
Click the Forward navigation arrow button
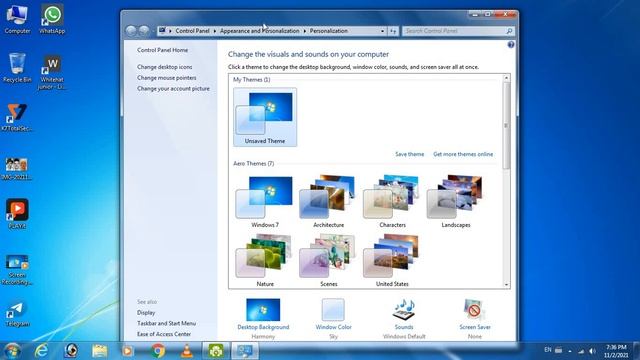[144, 31]
